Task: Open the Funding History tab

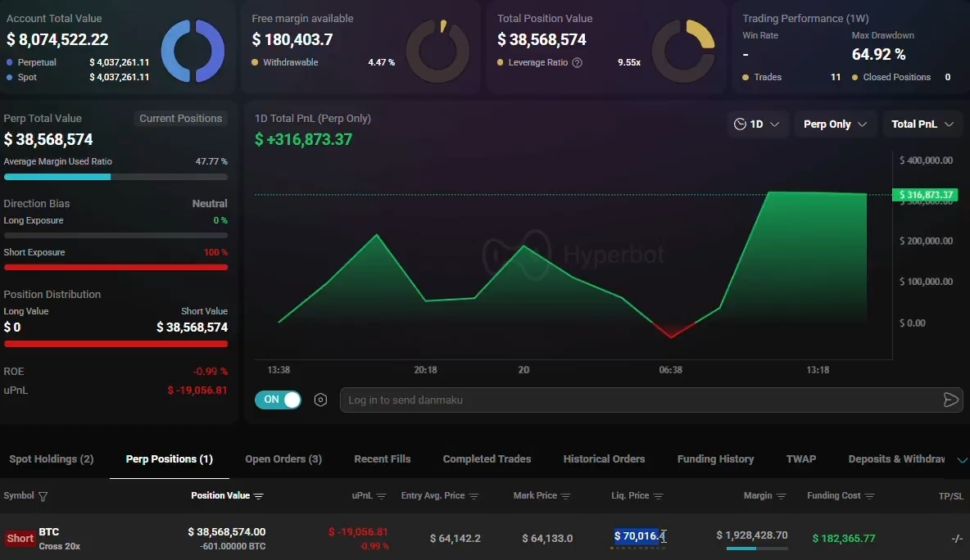Action: [715, 459]
